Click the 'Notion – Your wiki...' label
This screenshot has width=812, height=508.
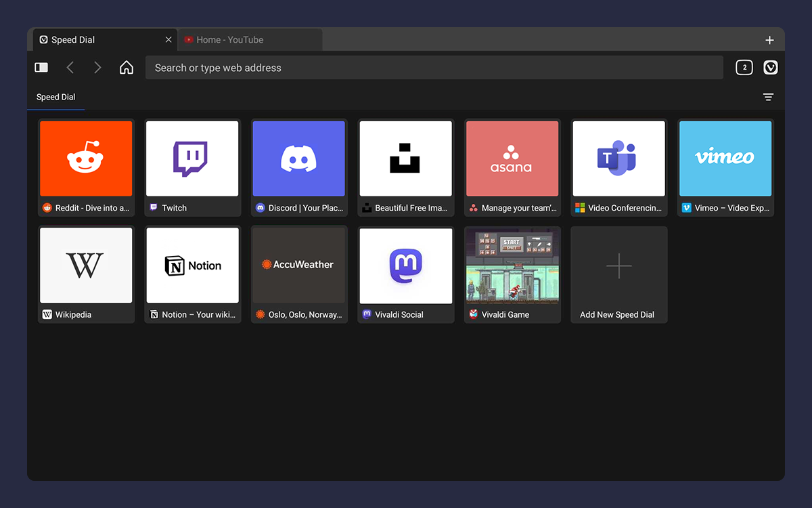coord(199,314)
